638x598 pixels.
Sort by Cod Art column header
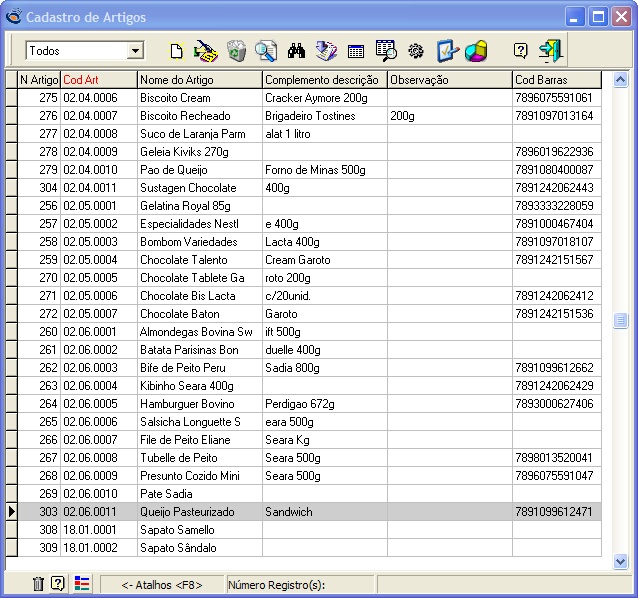tap(99, 80)
